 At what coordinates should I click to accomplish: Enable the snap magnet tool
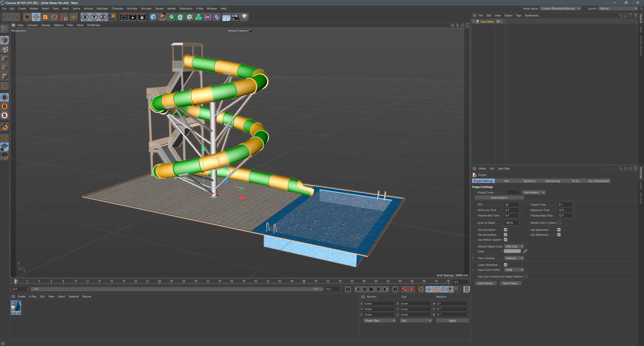pos(5,127)
